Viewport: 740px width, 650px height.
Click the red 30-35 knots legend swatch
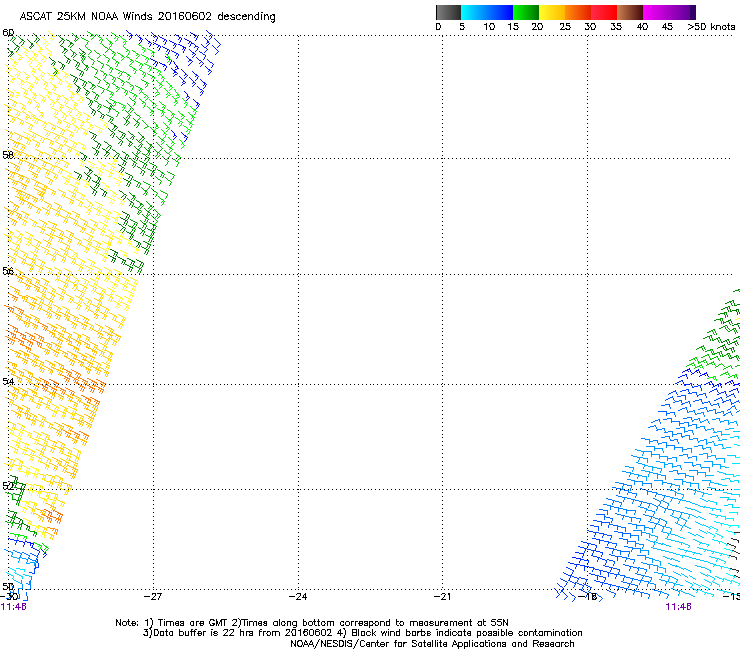(604, 12)
